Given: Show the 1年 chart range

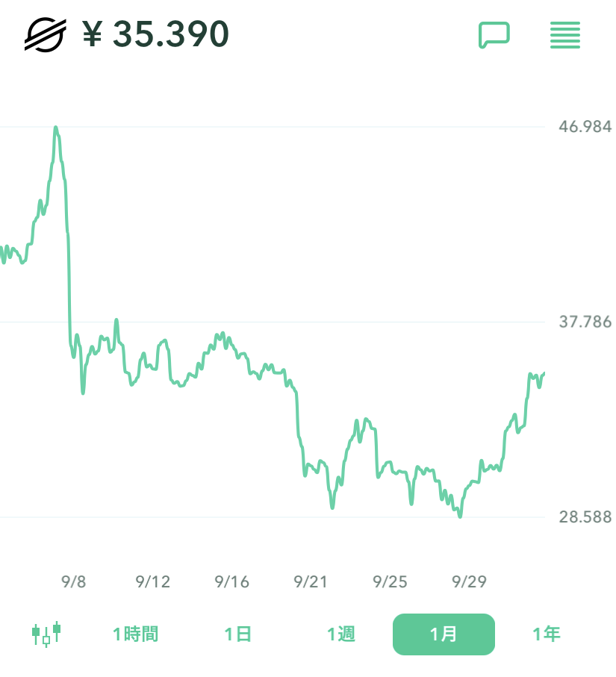Looking at the screenshot, I should coord(547,634).
